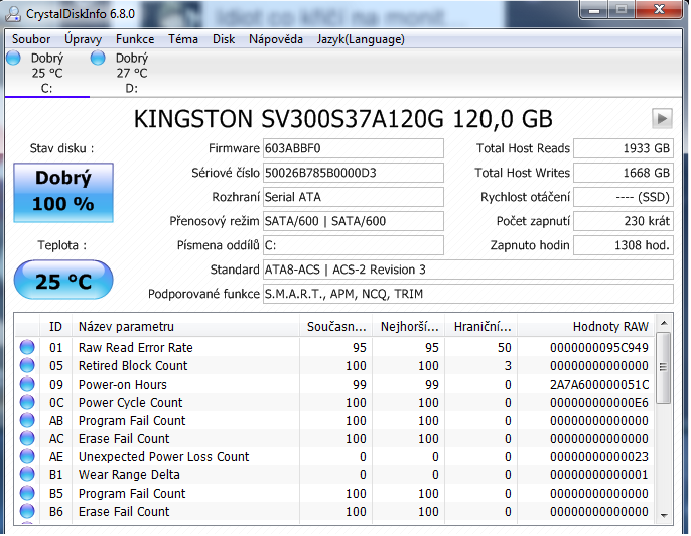Click the ID column header
This screenshot has height=536, width=691.
click(56, 327)
